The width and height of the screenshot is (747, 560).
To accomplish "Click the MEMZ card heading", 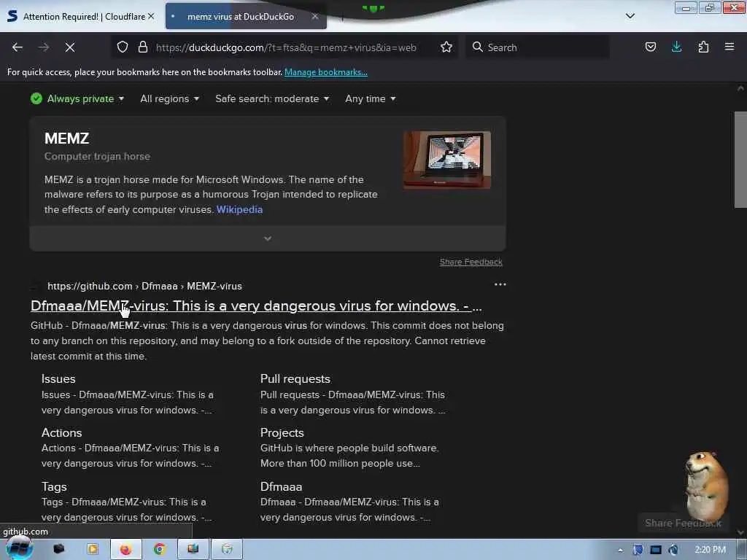I will coord(66,138).
